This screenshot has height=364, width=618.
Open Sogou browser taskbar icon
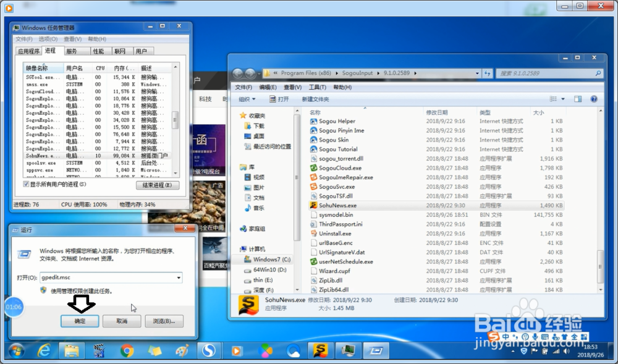(x=208, y=350)
